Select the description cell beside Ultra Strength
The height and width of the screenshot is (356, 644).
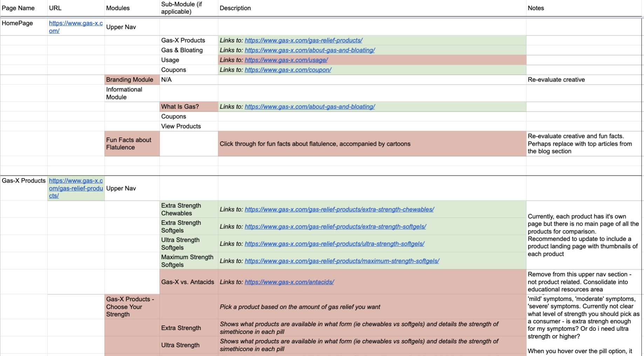(372, 345)
